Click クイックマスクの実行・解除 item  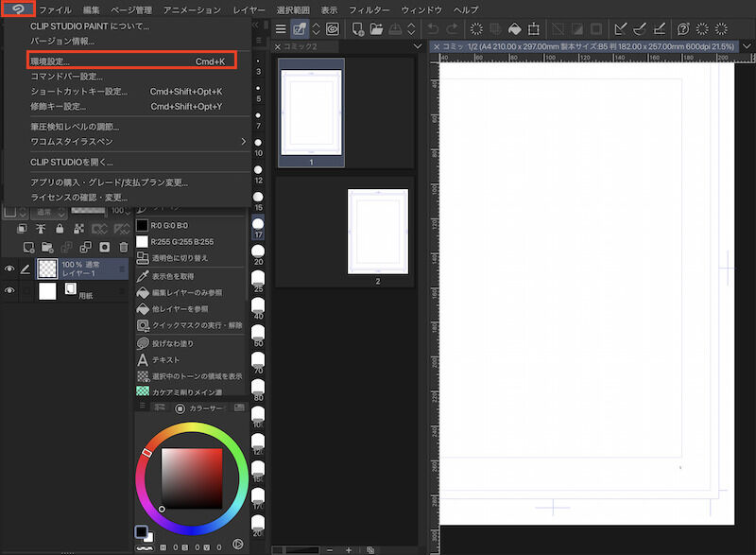(x=191, y=325)
